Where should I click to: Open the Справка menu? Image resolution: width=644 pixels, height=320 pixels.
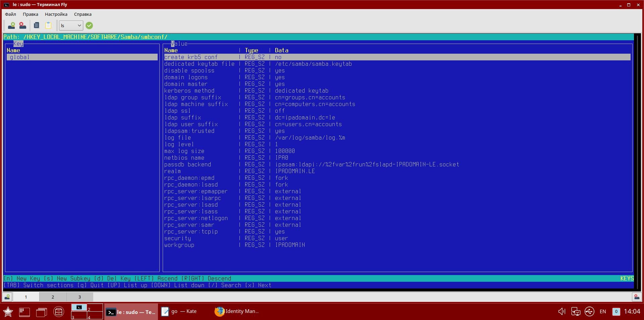(x=83, y=14)
